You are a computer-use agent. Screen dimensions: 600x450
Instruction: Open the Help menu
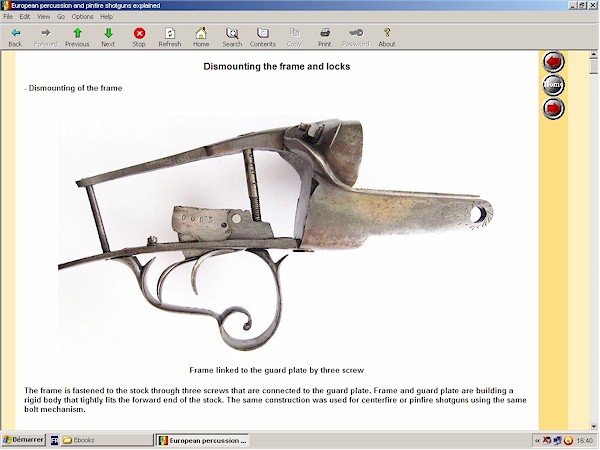(106, 16)
